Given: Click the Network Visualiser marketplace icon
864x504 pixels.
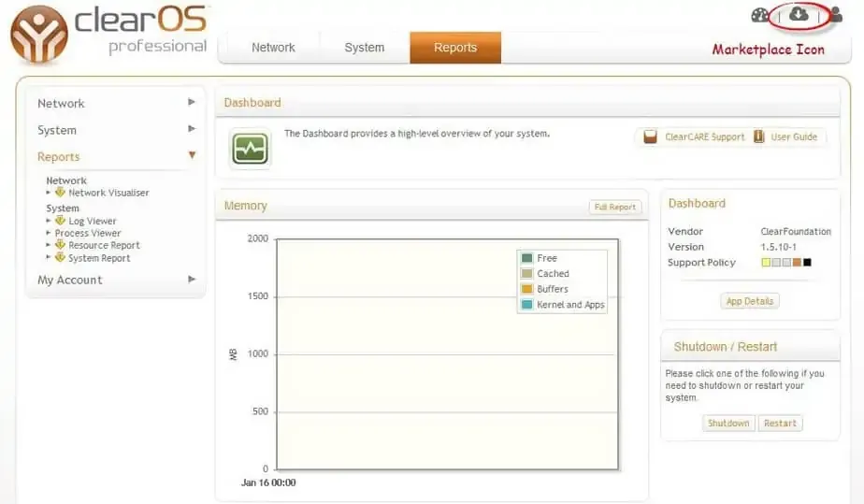Looking at the screenshot, I should tap(60, 193).
